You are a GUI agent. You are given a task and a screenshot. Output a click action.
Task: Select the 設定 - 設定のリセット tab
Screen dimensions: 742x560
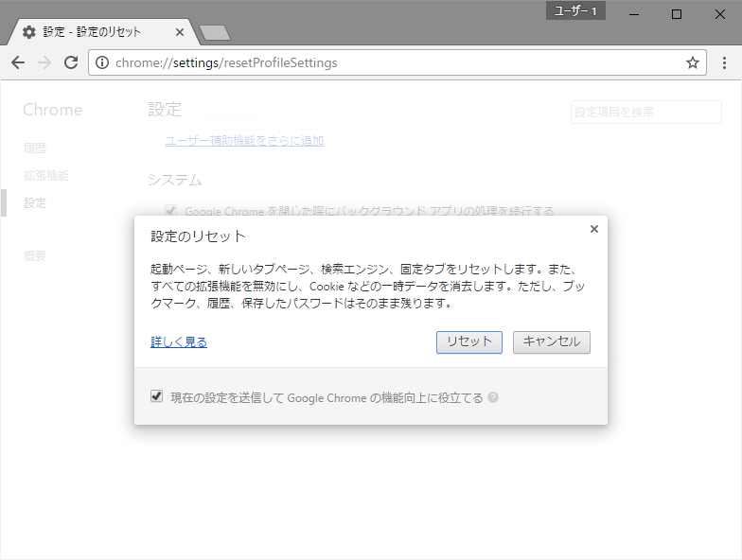tap(102, 32)
